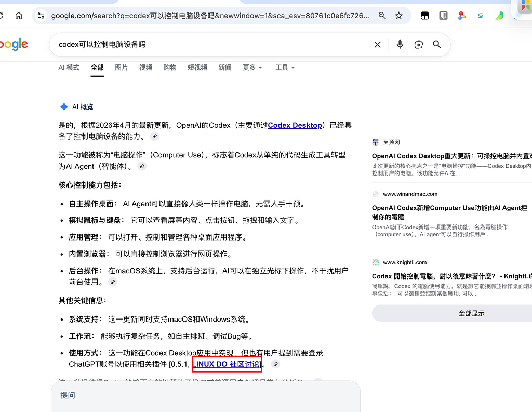
Task: Click the browser address bar URL
Action: click(210, 16)
